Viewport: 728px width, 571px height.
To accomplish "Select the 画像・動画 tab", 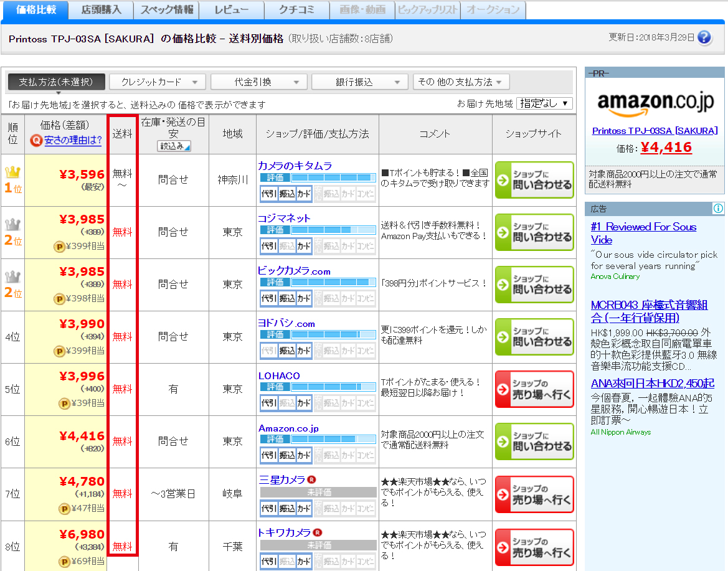I will pyautogui.click(x=362, y=10).
